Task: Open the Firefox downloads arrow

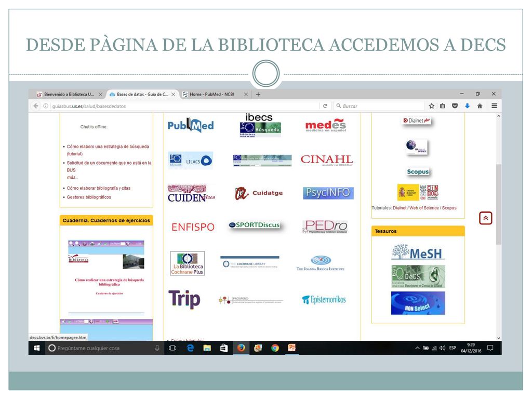Action: [x=467, y=106]
